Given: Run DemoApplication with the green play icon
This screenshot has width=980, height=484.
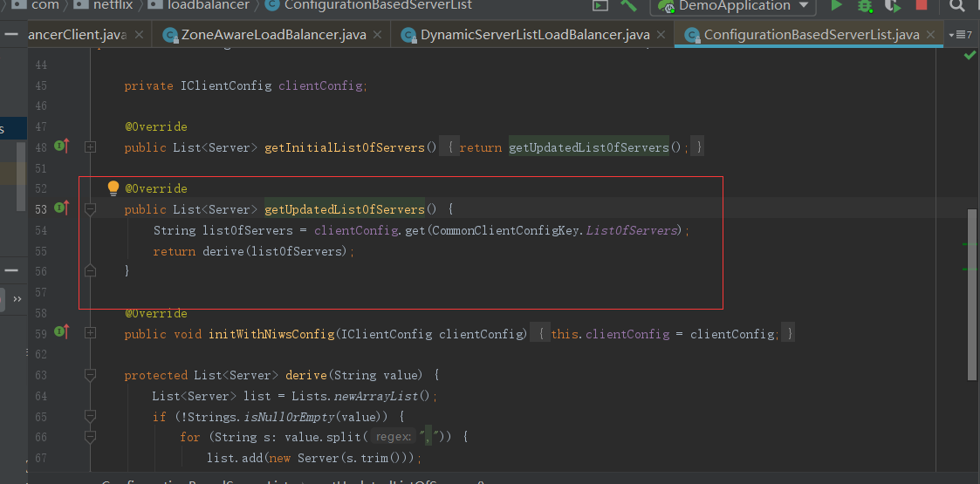Looking at the screenshot, I should [836, 5].
